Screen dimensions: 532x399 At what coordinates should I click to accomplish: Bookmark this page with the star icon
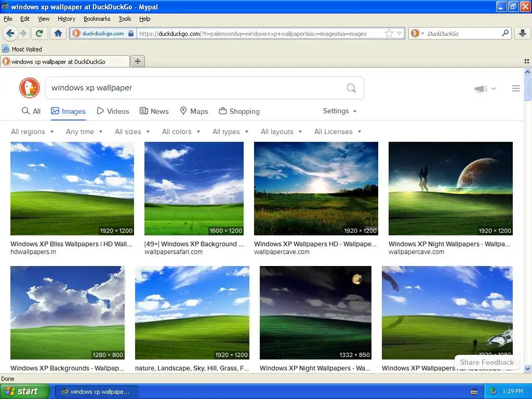click(x=389, y=33)
